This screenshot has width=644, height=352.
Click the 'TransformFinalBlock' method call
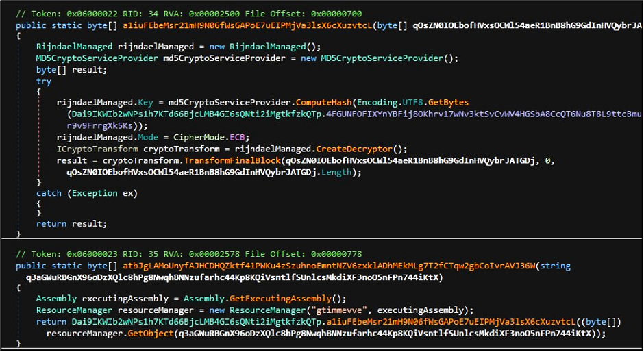click(232, 160)
